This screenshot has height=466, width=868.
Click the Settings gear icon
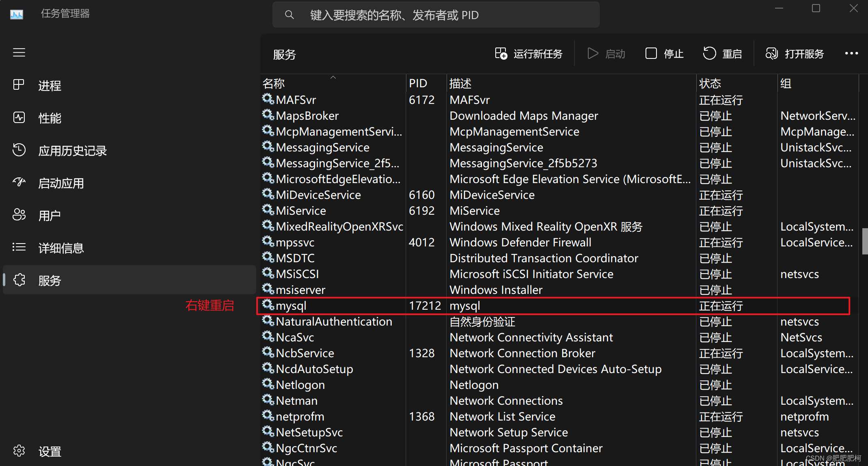coord(19,451)
